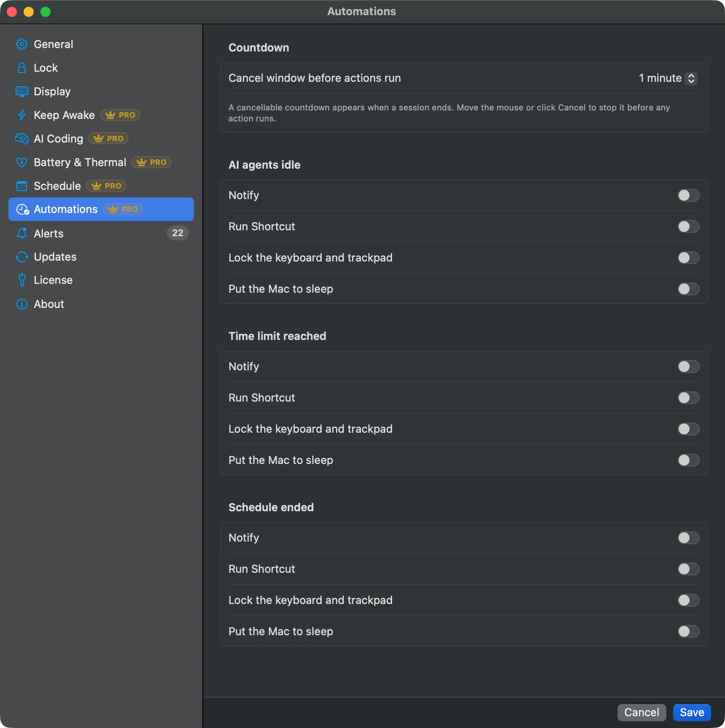Click the Display monitor icon
This screenshot has height=728, width=725.
point(21,92)
